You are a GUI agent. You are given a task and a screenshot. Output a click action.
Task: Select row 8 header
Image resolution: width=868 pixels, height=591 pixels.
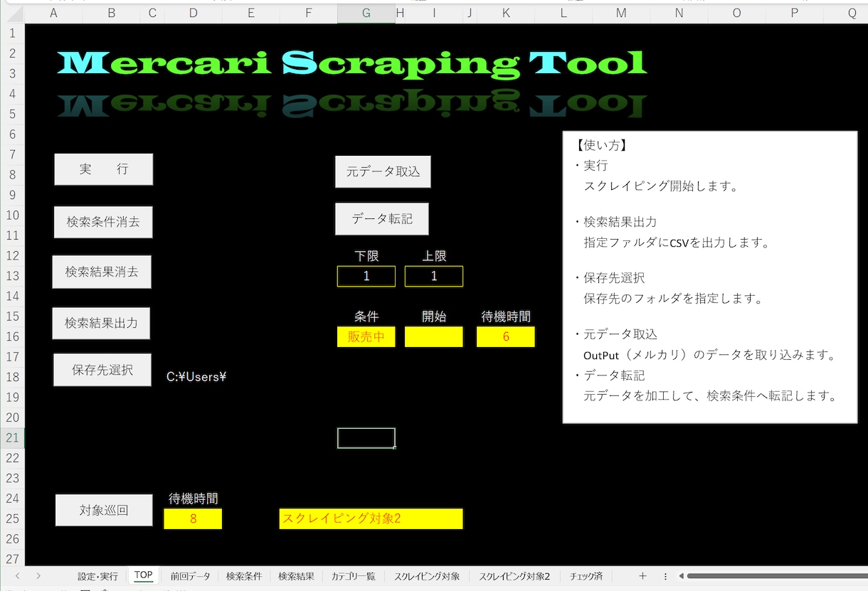click(12, 175)
